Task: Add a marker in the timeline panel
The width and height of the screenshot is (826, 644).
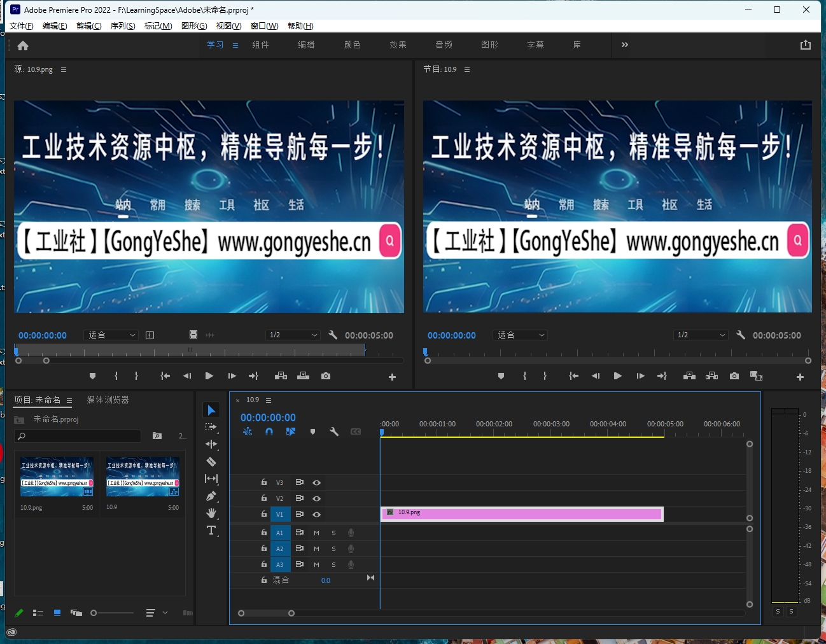Action: point(312,431)
